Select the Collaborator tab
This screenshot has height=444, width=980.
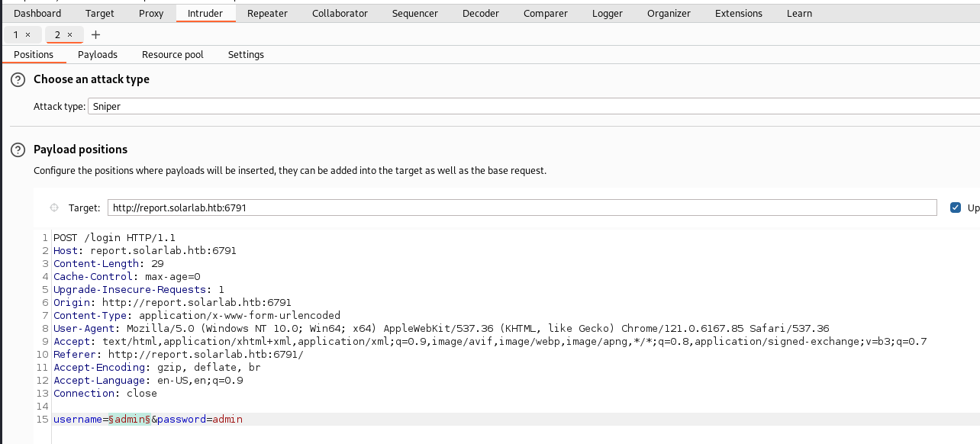[x=340, y=14]
